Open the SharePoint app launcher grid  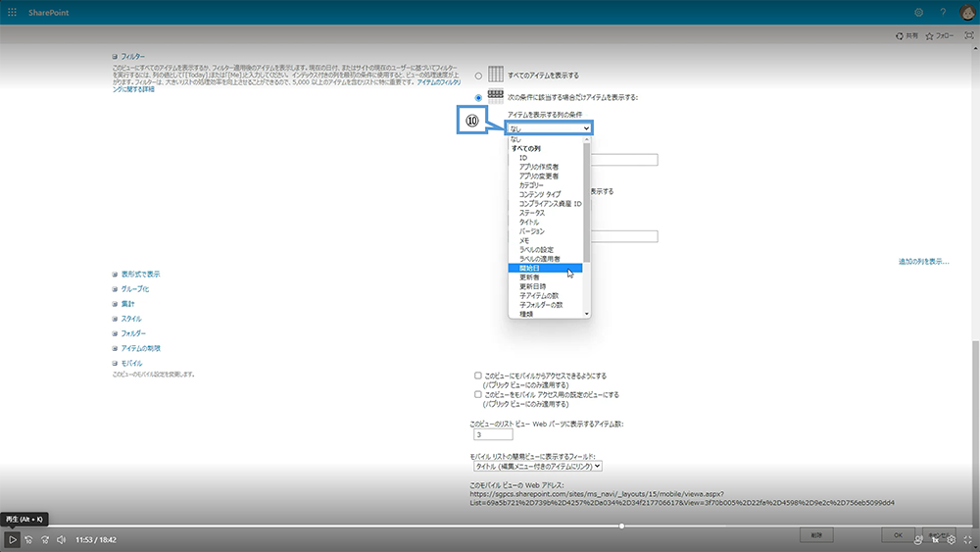(x=12, y=12)
